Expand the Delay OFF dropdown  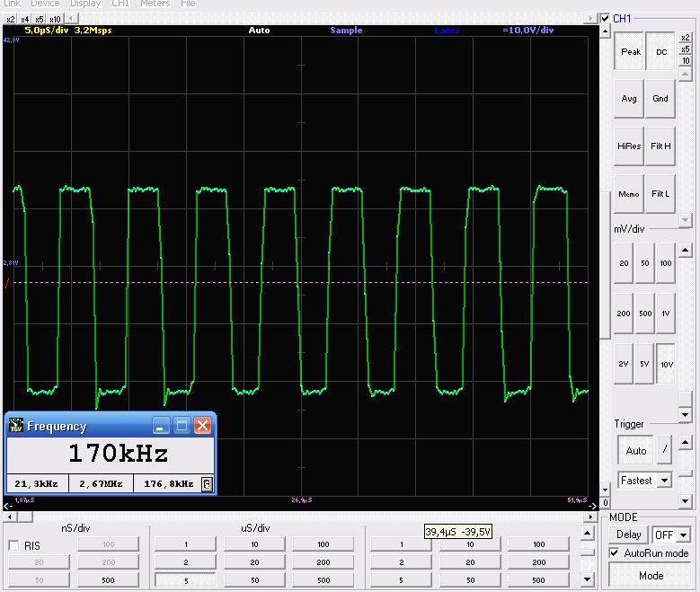point(683,535)
